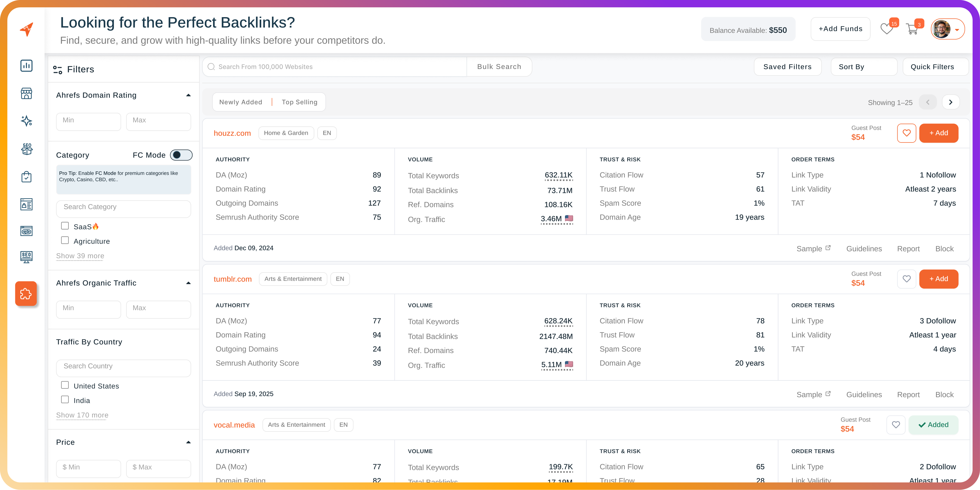Click the search magnifier icon in search bar
This screenshot has height=490, width=980.
coord(211,67)
